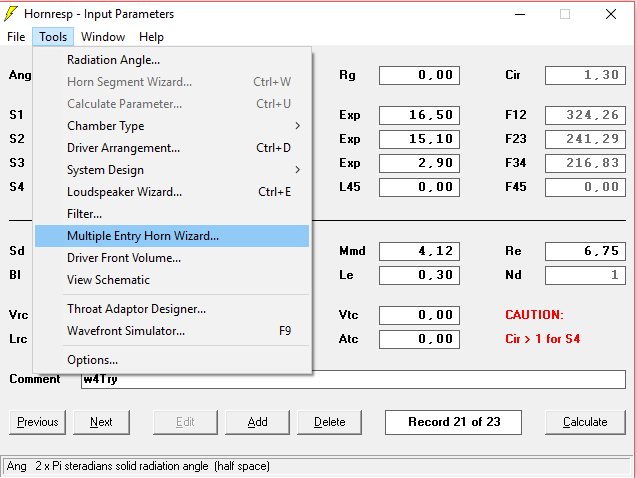
Task: Click the Nd label
Action: tap(513, 275)
